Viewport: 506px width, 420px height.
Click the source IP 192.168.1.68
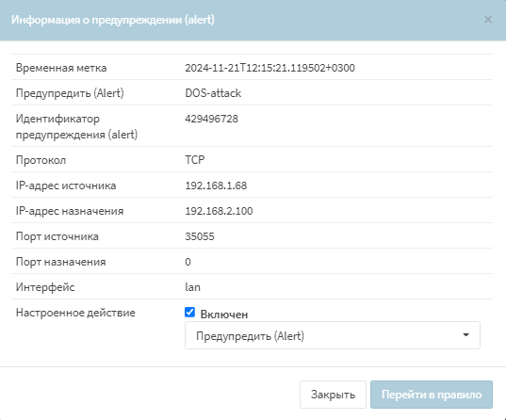(x=216, y=186)
